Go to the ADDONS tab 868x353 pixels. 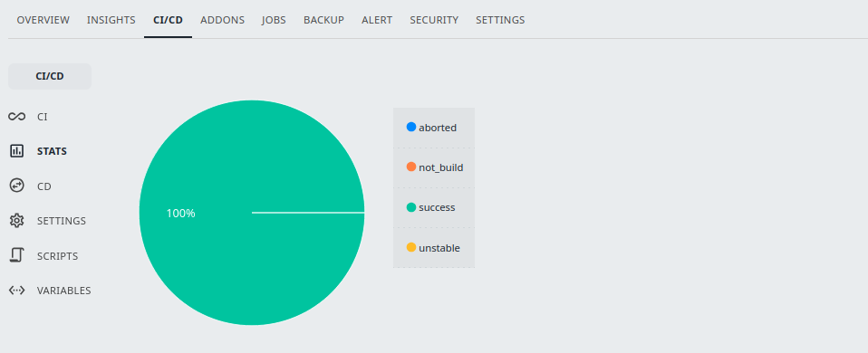(223, 20)
